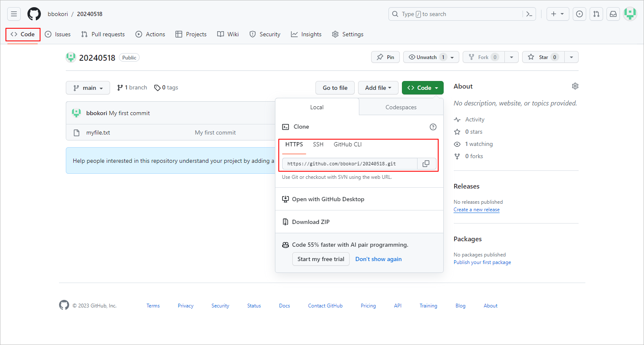Image resolution: width=644 pixels, height=345 pixels.
Task: Open the Issues inbox icon in header
Action: pos(579,14)
